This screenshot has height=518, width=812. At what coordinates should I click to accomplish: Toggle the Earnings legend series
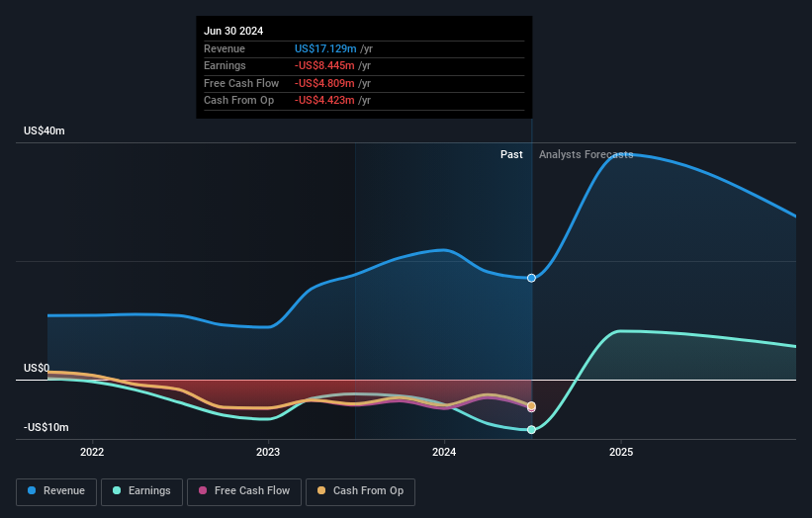coord(141,491)
